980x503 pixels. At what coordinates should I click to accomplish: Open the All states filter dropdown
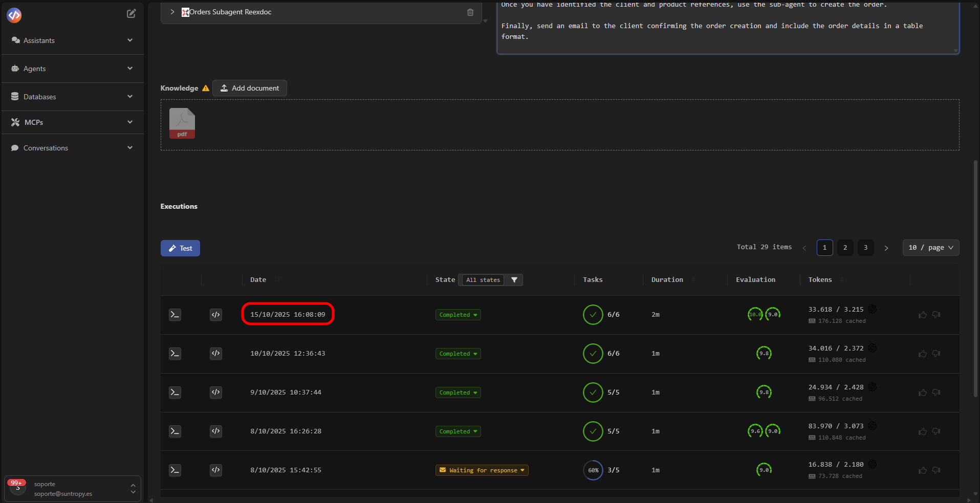[x=483, y=280]
